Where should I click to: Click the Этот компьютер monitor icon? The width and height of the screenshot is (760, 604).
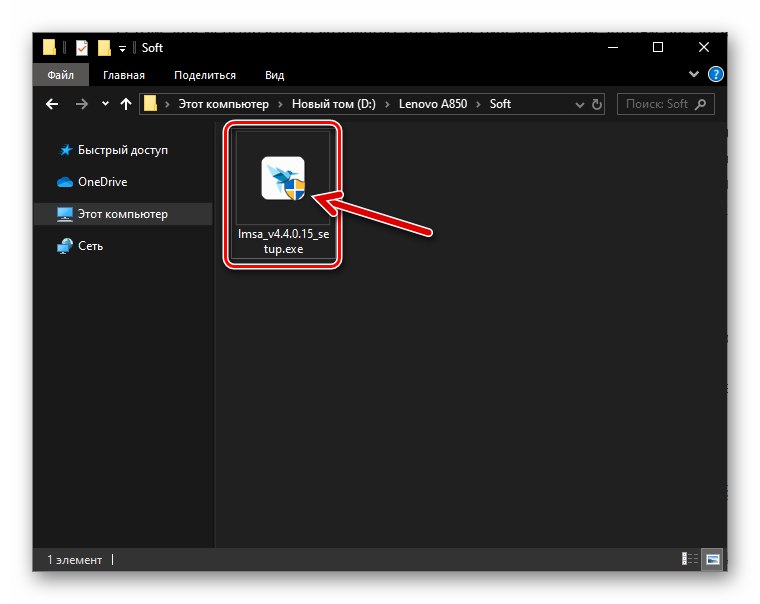pos(65,214)
